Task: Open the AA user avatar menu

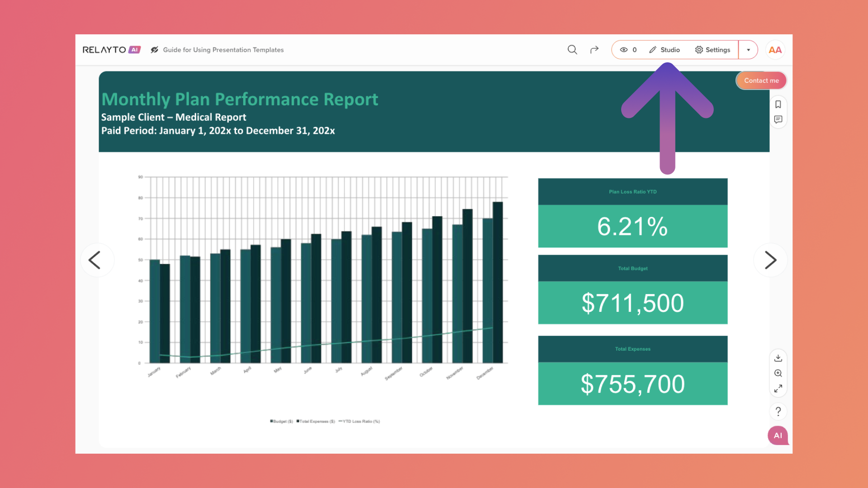Action: (x=775, y=50)
